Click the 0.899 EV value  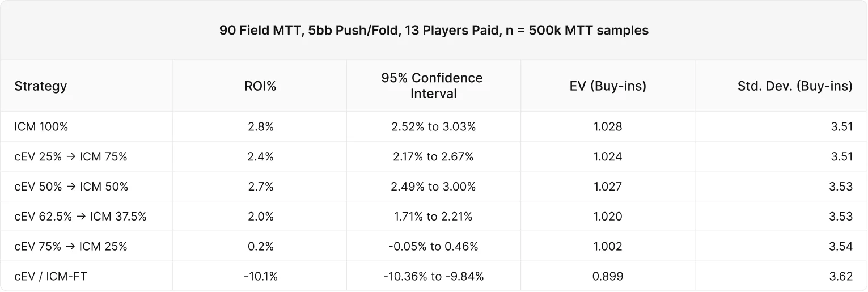pos(608,277)
